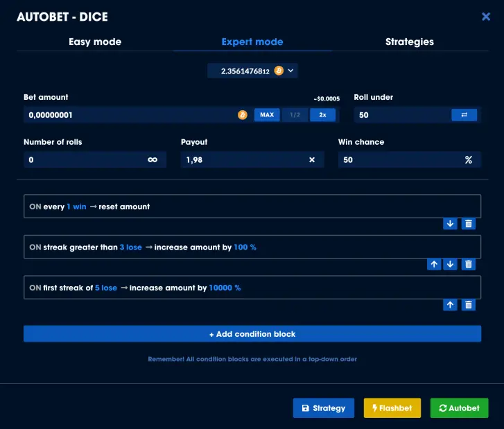Swap roll direction with the arrows icon
Image resolution: width=504 pixels, height=429 pixels.
coord(464,115)
